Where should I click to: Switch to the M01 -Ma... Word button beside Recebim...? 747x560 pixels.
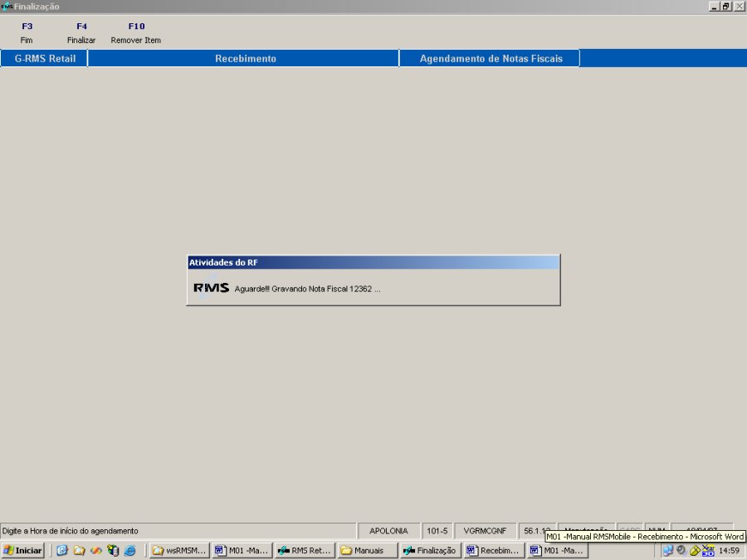click(x=556, y=551)
